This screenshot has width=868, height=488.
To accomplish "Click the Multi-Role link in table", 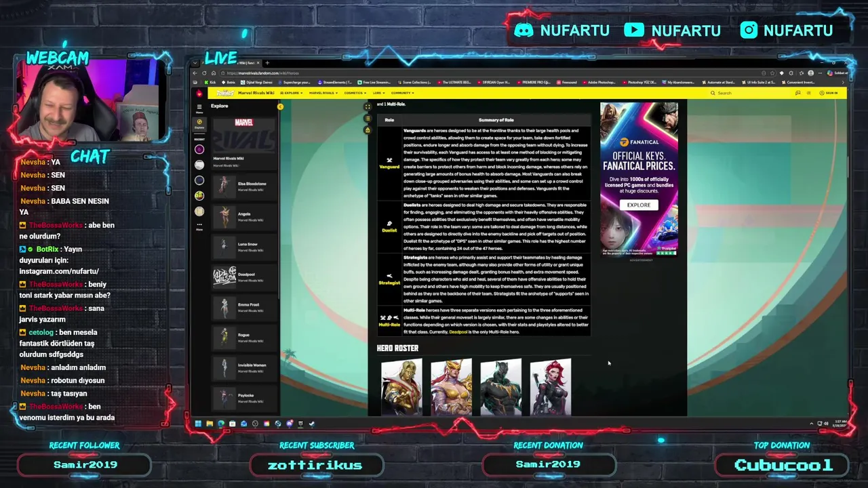I will tap(389, 325).
